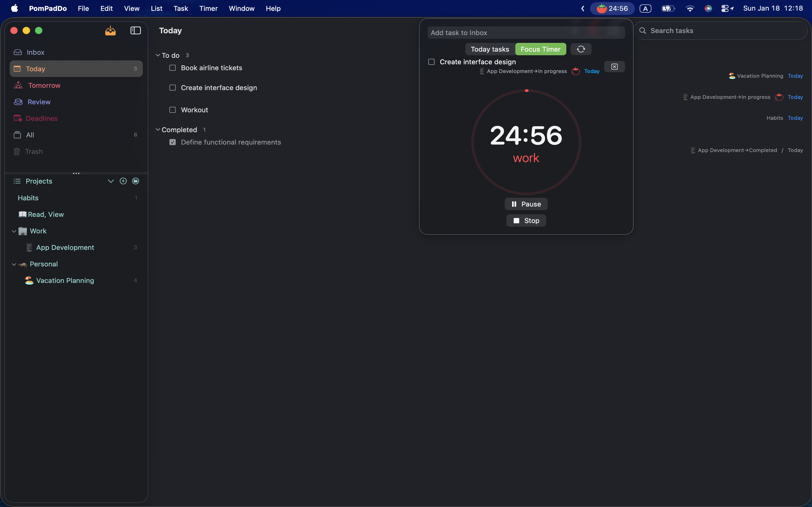Click the archive icon beside Projects
Viewport: 812px width, 507px height.
[x=136, y=181]
